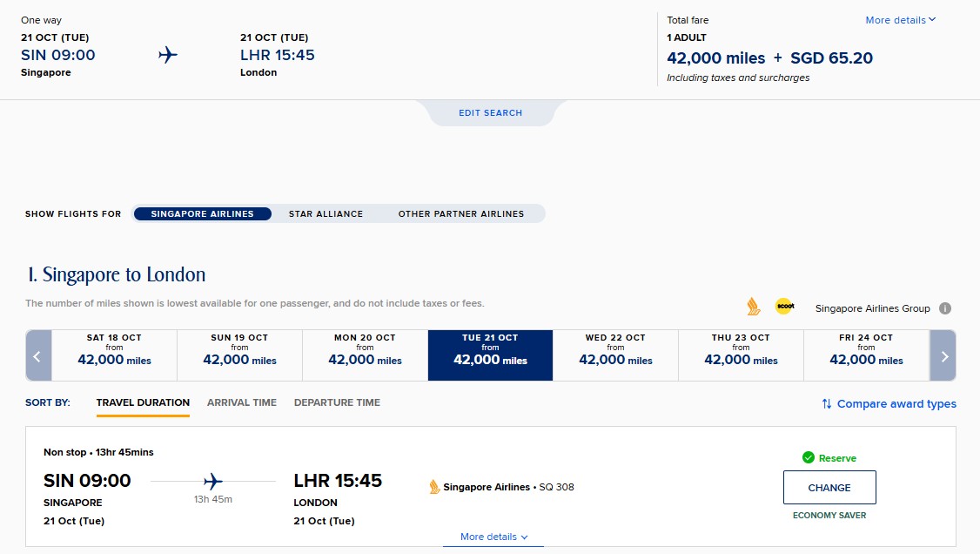Switch to Star Alliance flights
The image size is (980, 554).
(326, 213)
